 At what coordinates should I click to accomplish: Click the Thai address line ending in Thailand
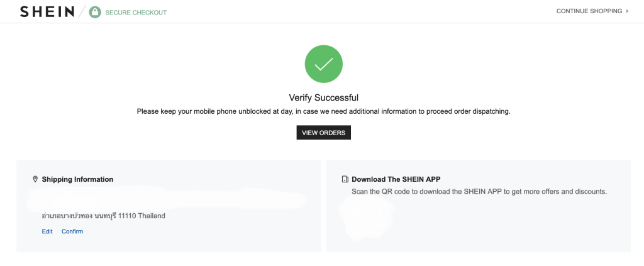pos(103,216)
